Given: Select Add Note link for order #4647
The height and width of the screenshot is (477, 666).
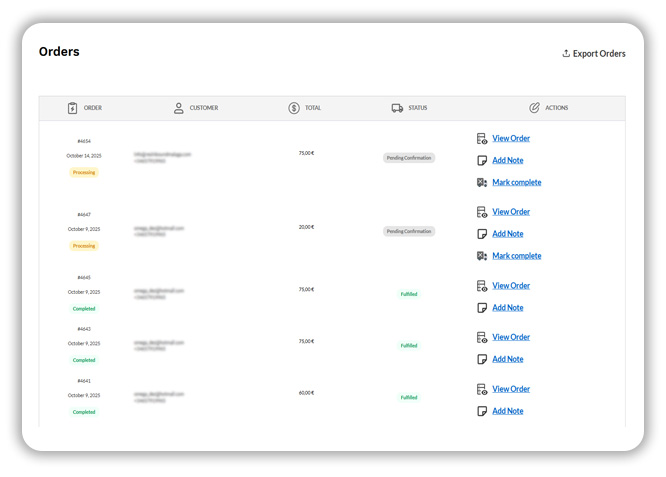Looking at the screenshot, I should tap(507, 234).
